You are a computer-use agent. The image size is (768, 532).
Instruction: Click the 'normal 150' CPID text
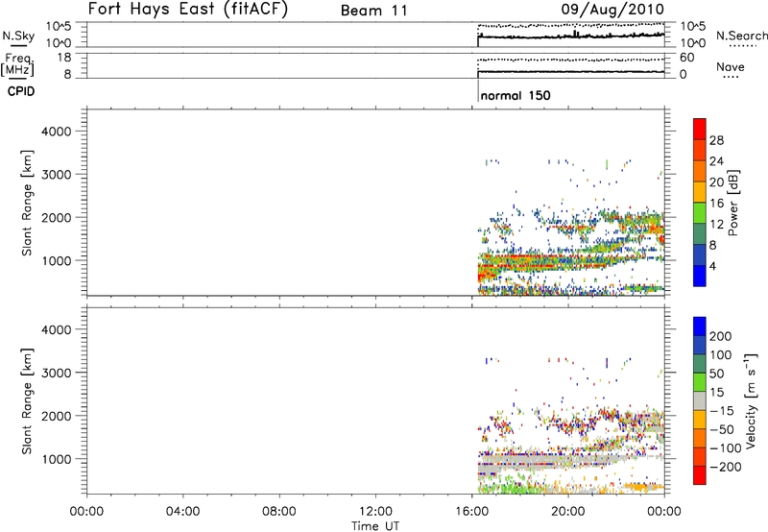point(516,95)
